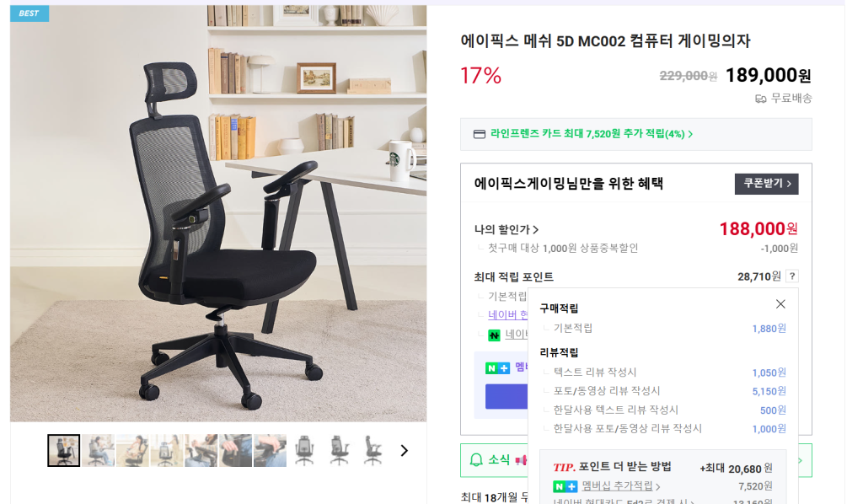Click the green Naver Pay N icon
Screen dimensions: 863x504
[494, 335]
